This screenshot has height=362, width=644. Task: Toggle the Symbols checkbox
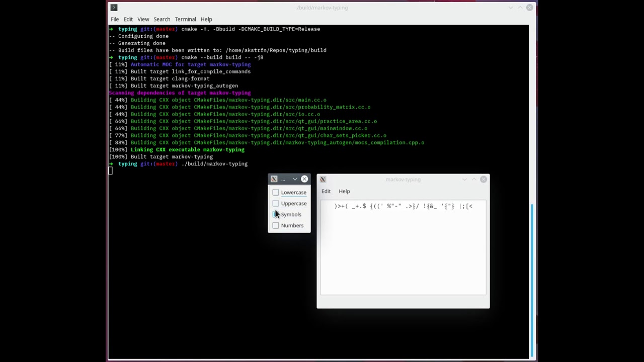tap(276, 214)
